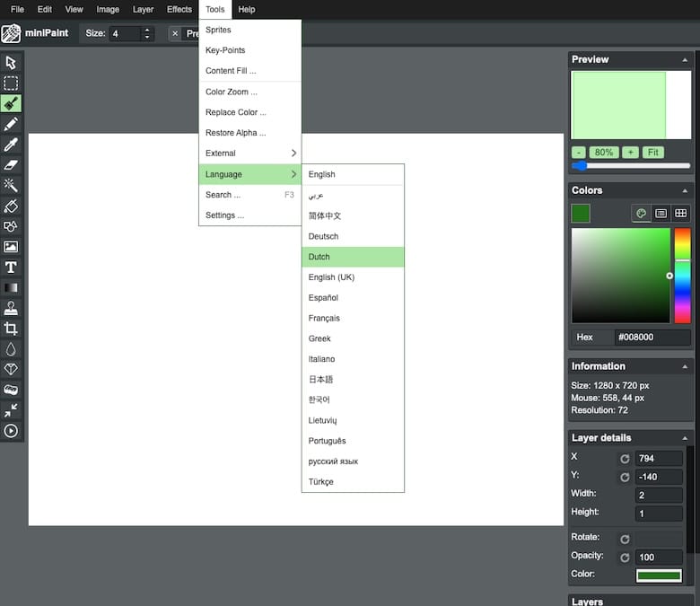Activate the Crop tool
Viewport: 700px width, 606px height.
pos(11,329)
